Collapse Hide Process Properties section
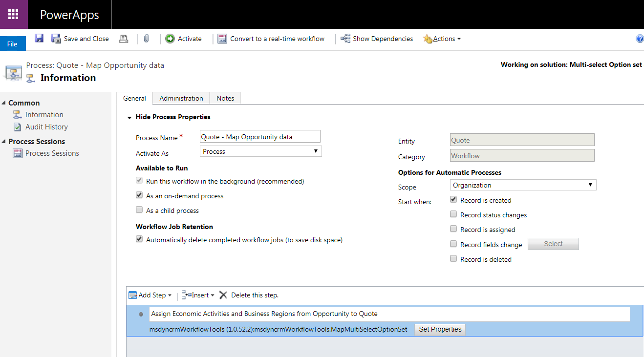The height and width of the screenshot is (357, 644). coord(129,117)
